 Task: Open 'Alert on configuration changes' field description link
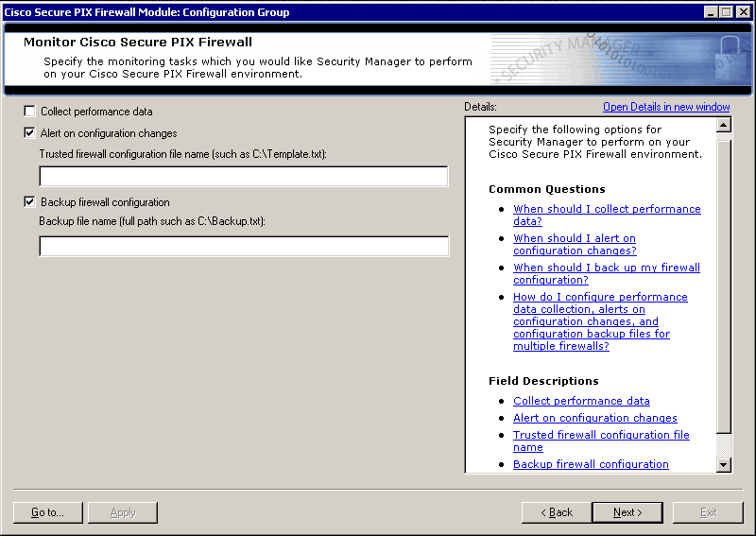595,418
